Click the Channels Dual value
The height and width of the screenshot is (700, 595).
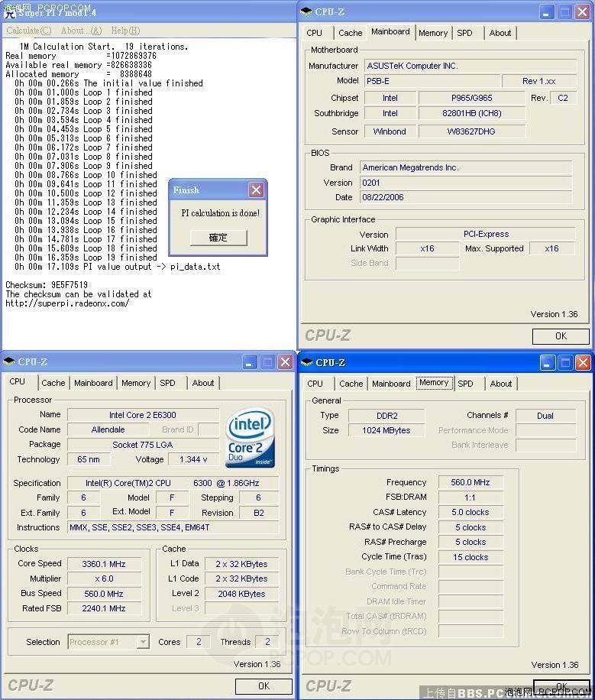545,416
